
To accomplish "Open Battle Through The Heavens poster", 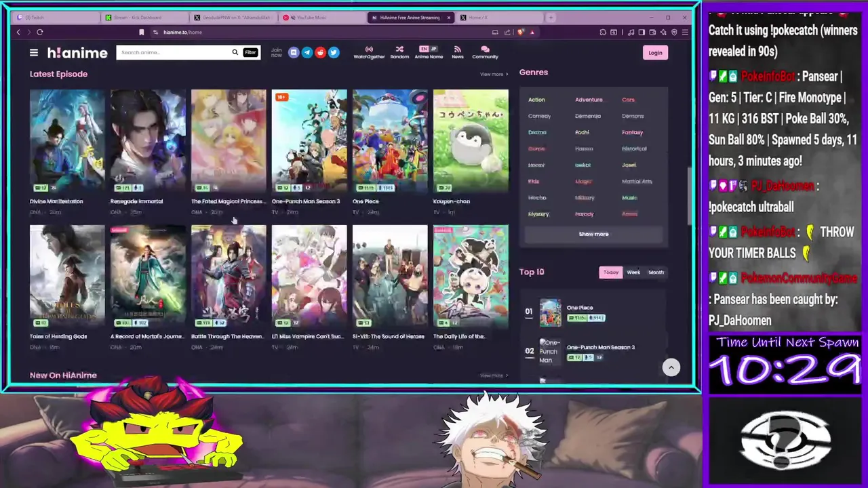I will tap(229, 276).
